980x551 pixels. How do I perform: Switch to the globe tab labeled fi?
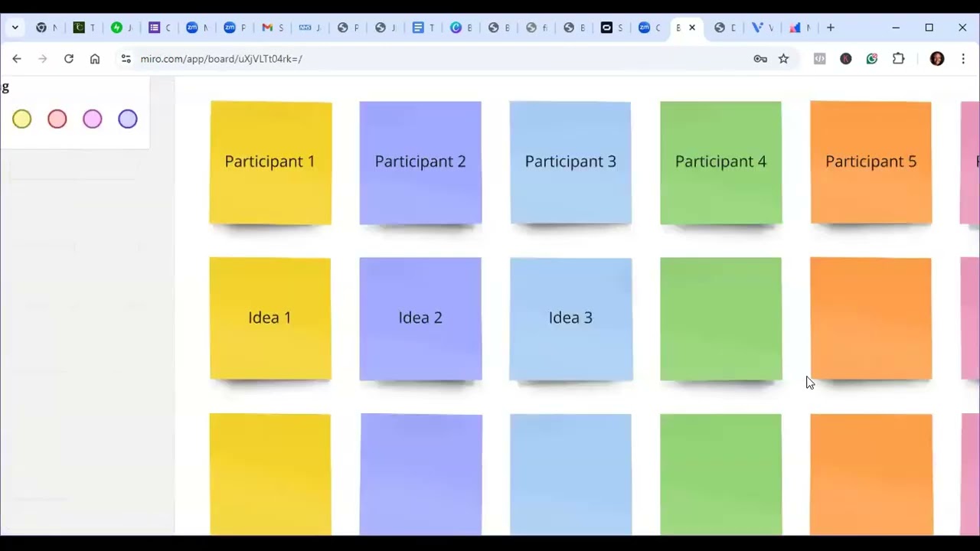pyautogui.click(x=536, y=28)
